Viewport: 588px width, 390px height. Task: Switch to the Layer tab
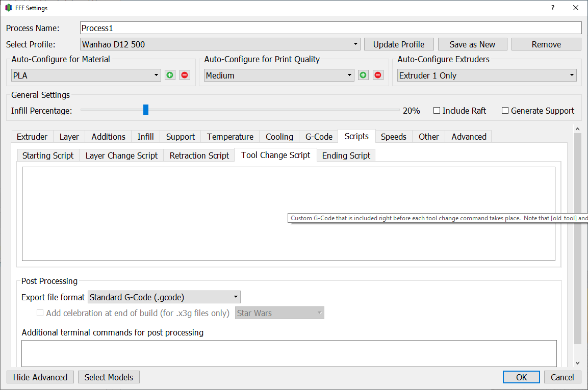(69, 137)
